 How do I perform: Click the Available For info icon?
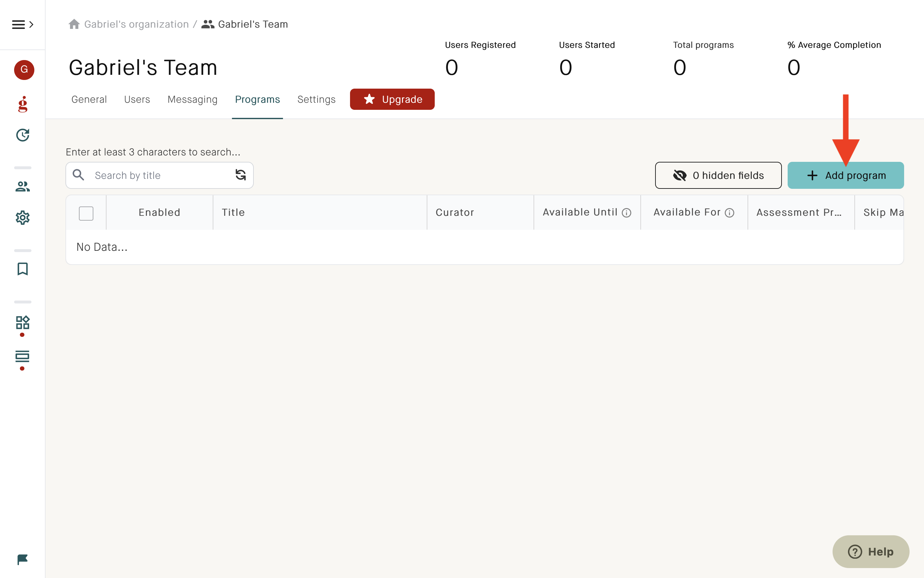click(729, 213)
